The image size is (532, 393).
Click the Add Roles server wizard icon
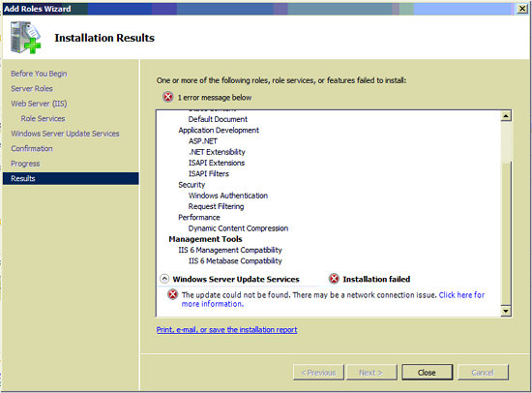(x=26, y=37)
